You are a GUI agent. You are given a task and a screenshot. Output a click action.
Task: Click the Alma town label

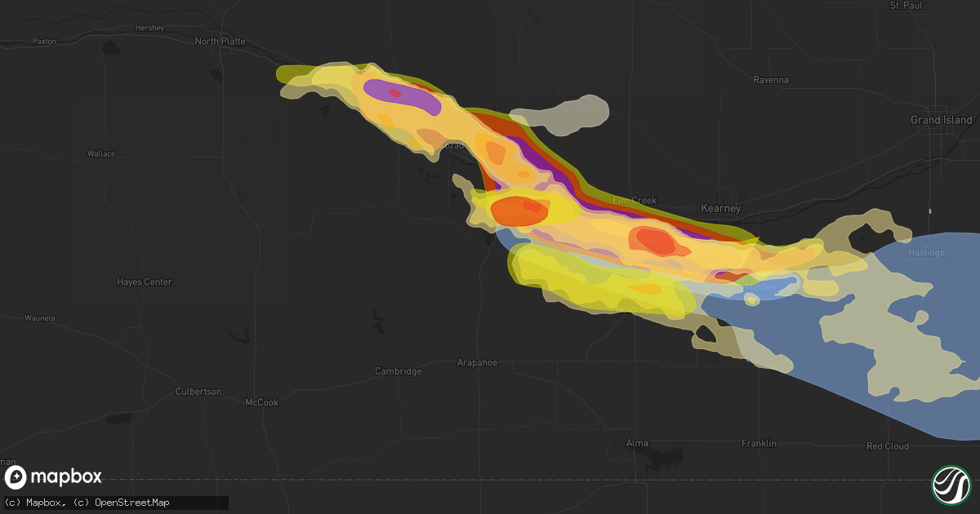pos(637,443)
